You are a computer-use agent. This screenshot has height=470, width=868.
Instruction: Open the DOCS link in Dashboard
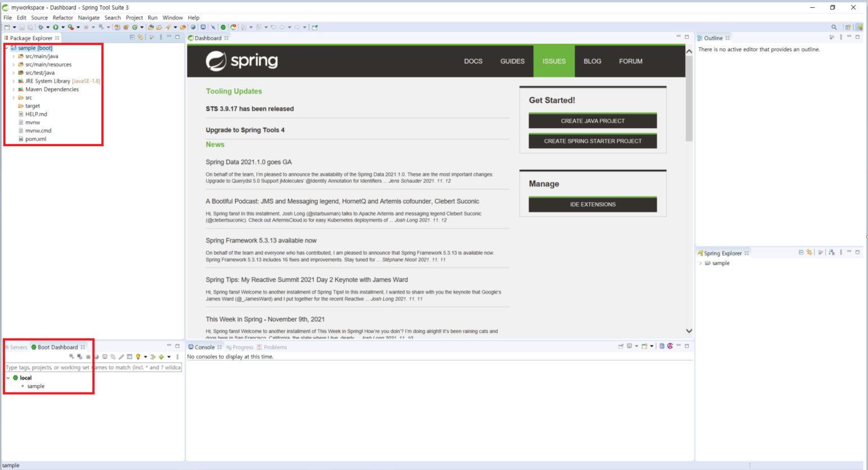pos(473,61)
